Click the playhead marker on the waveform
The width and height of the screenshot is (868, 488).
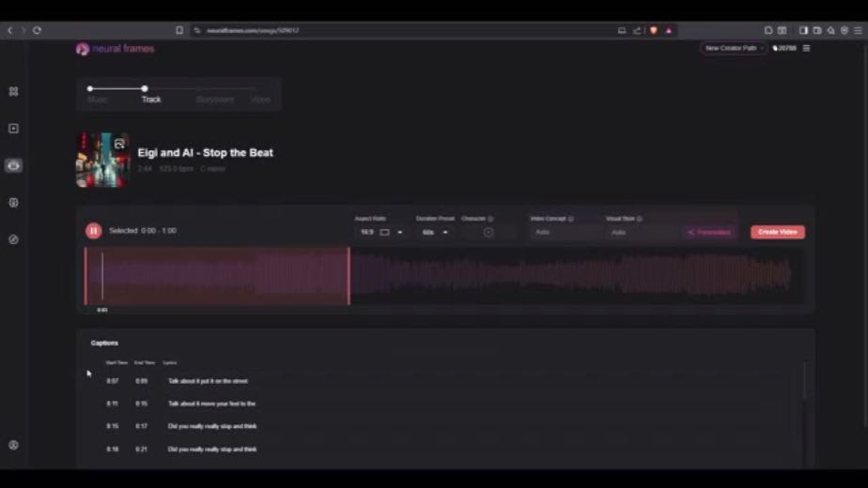tap(102, 276)
